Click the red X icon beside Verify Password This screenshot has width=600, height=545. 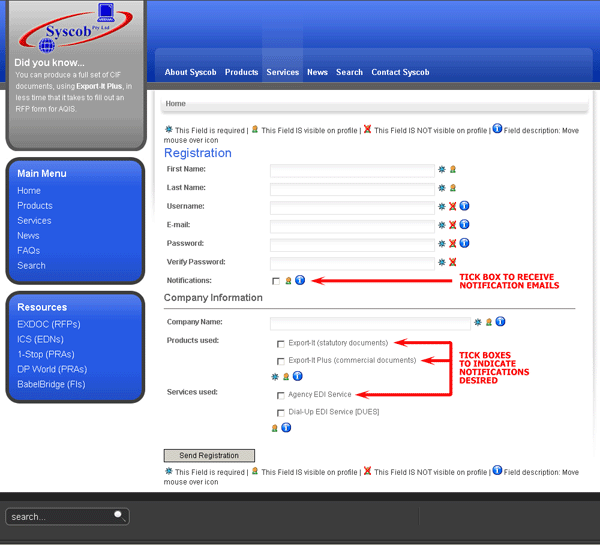point(453,262)
